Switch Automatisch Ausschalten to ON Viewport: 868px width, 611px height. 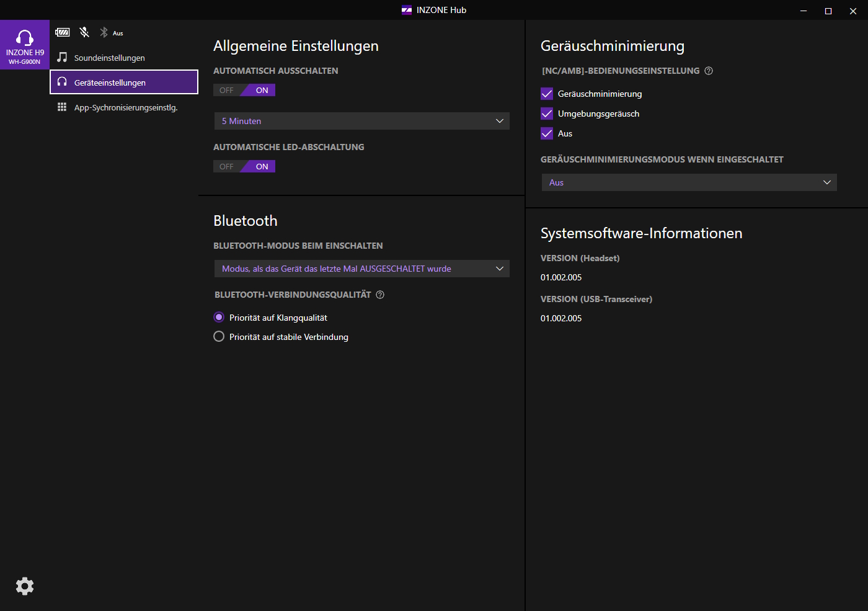point(262,90)
